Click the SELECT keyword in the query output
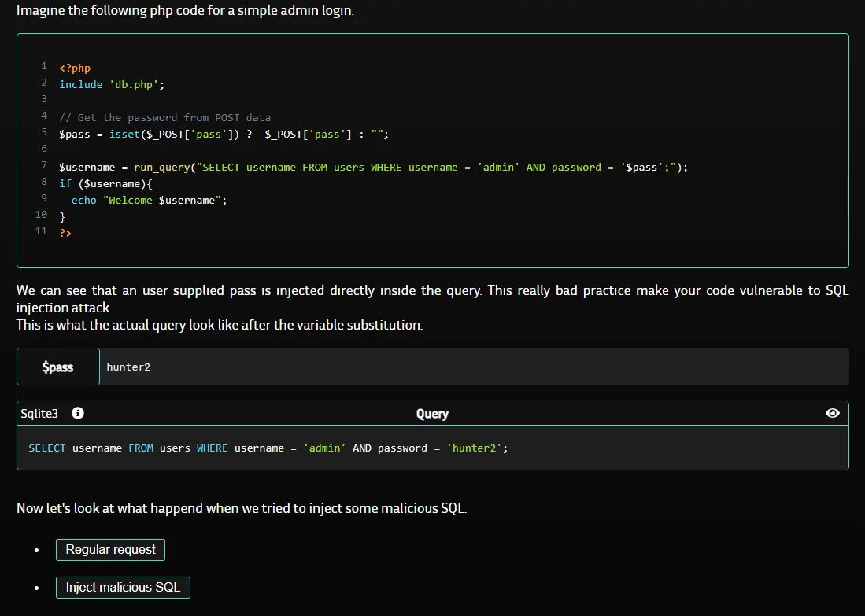This screenshot has width=865, height=616. [x=47, y=448]
